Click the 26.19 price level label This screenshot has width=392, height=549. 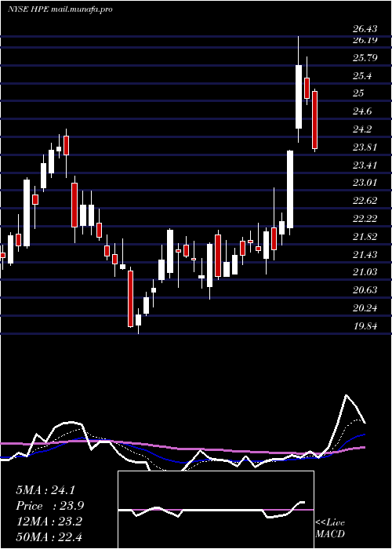365,40
